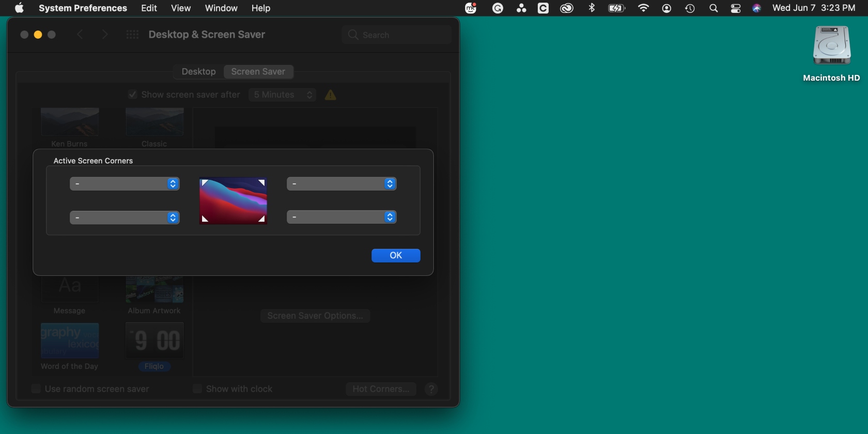Toggle Show screen saver after checkbox
Viewport: 868px width, 434px height.
point(132,95)
